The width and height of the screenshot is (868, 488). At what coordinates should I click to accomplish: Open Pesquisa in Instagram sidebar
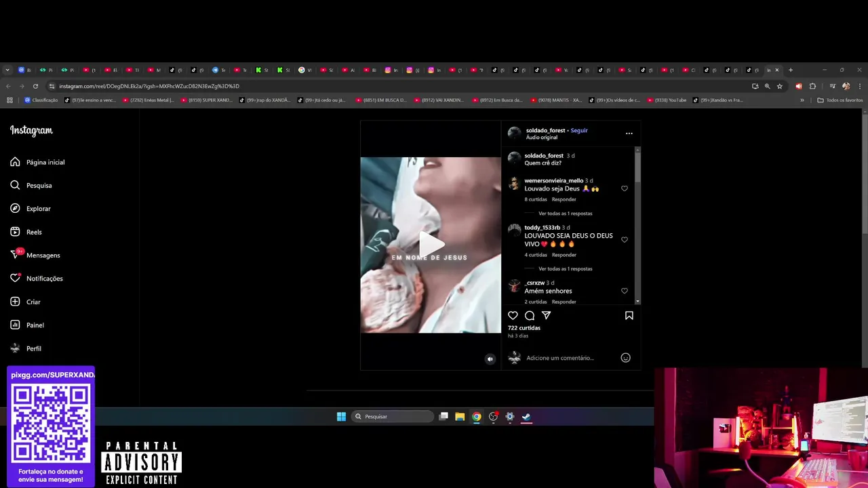click(31, 185)
